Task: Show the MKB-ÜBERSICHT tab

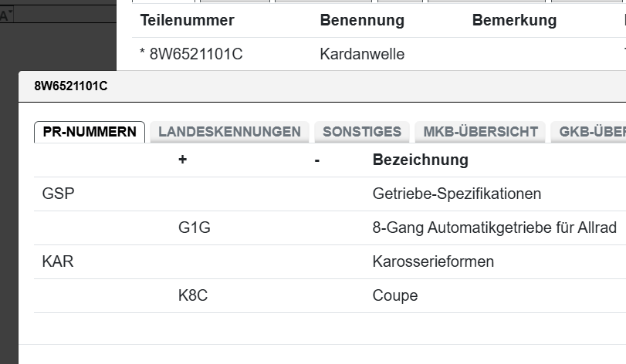Action: click(x=480, y=132)
